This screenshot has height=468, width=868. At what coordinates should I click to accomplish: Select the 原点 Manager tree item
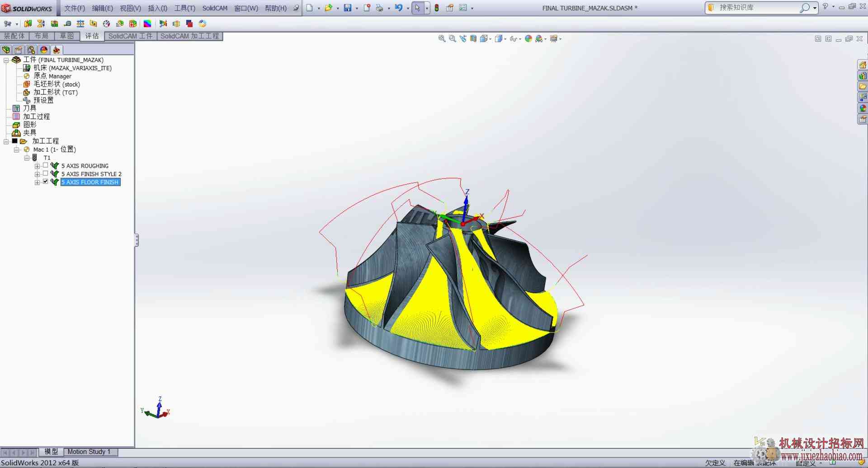click(52, 76)
